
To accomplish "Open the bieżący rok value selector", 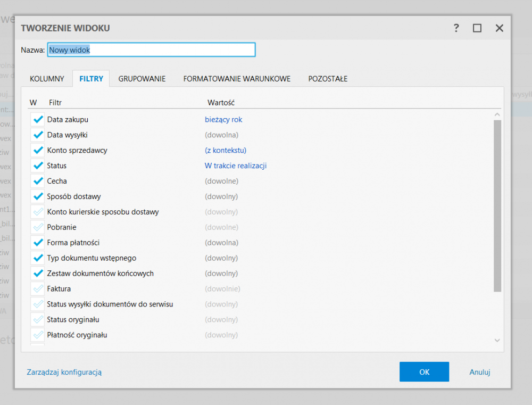I will (223, 120).
